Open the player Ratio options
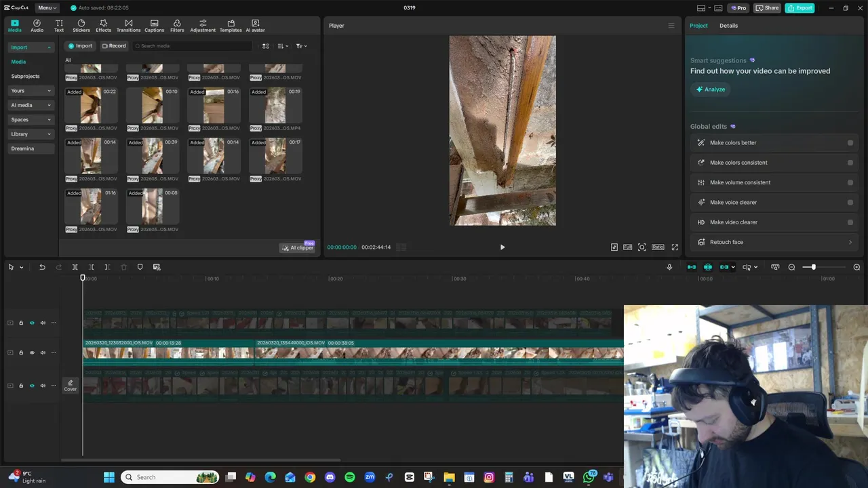Screen dimensions: 868x488 [658, 247]
